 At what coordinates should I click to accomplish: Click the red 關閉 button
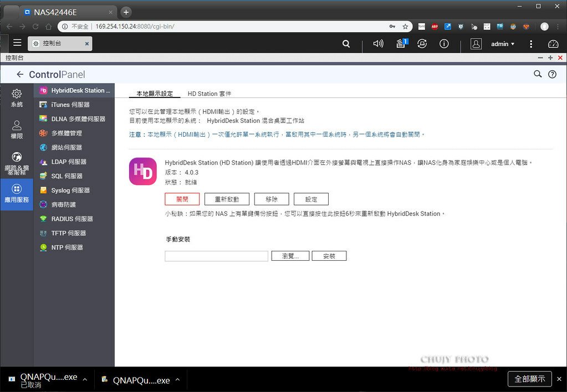[182, 199]
